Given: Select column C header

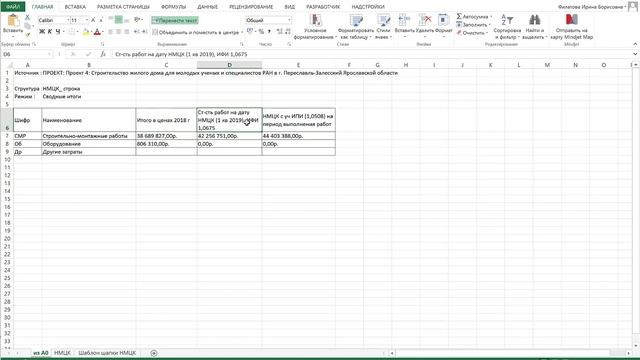Looking at the screenshot, I should point(166,65).
